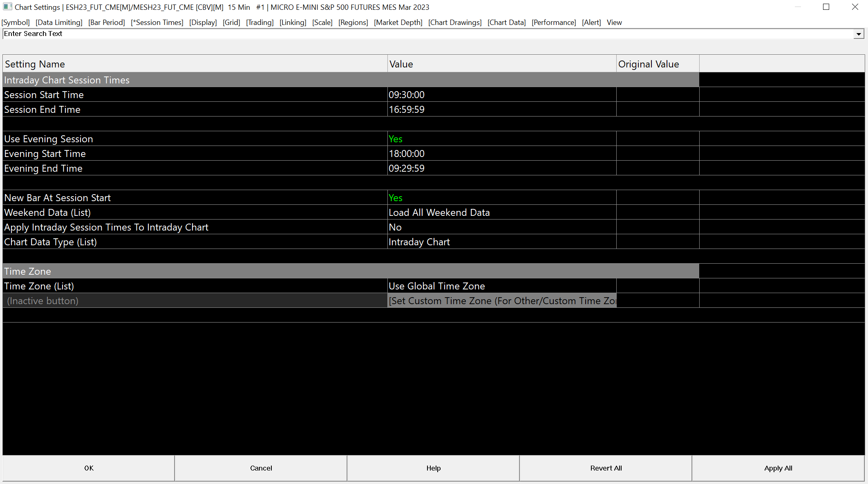Switch to the [Symbol] tab
Screen dimensions: 868x484
click(16, 22)
